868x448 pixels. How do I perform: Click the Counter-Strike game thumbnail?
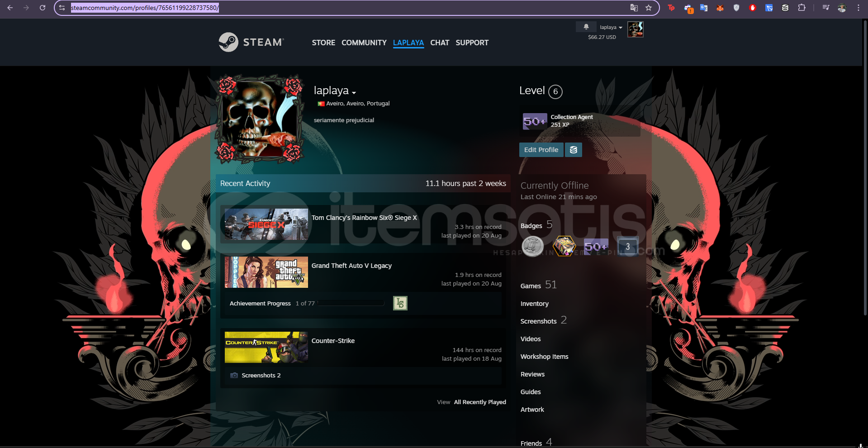pos(266,347)
